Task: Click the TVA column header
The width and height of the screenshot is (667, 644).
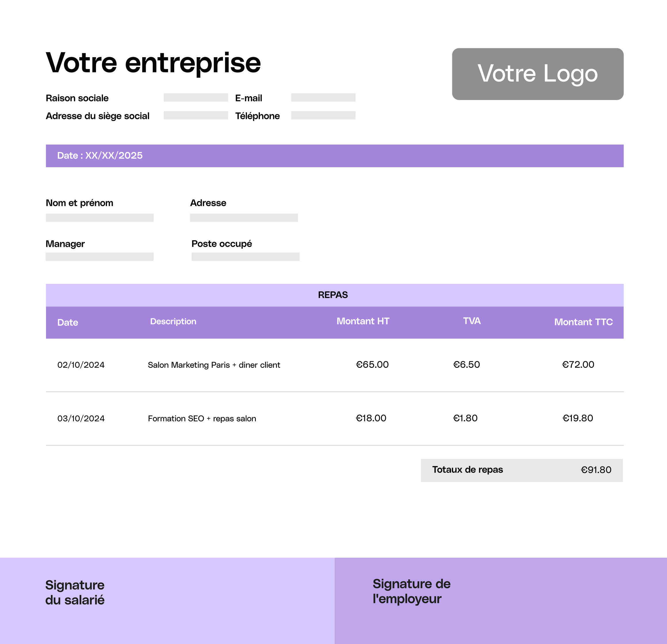Action: point(472,321)
